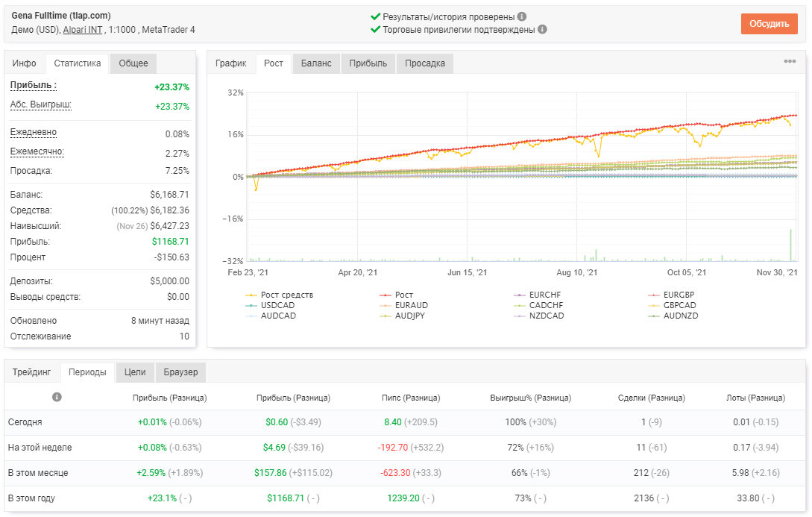Toggle the red Рост series legend entry
This screenshot has width=812, height=517.
(x=396, y=295)
